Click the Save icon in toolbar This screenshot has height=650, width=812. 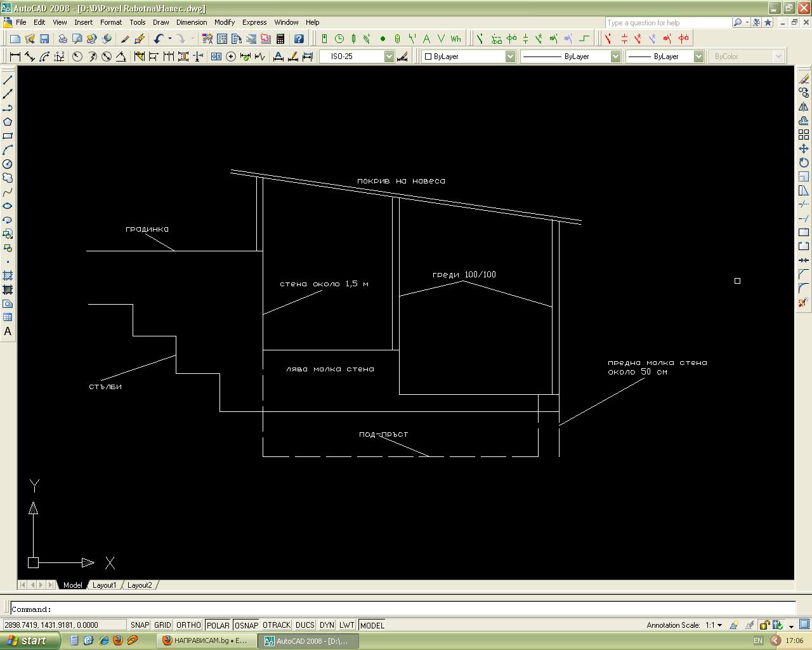(x=44, y=39)
